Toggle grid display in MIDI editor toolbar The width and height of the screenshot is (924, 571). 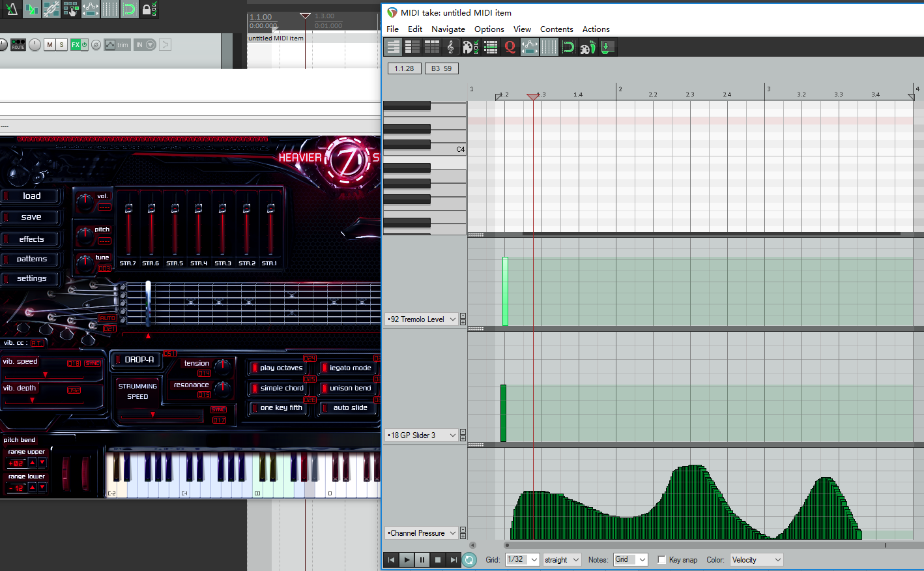(x=549, y=47)
